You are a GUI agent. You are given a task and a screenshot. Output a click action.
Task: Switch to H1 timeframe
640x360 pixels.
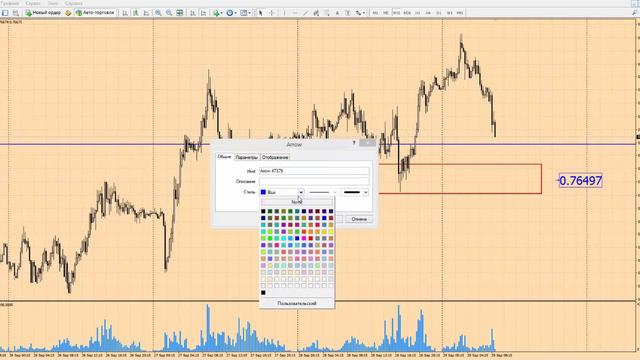(x=418, y=13)
